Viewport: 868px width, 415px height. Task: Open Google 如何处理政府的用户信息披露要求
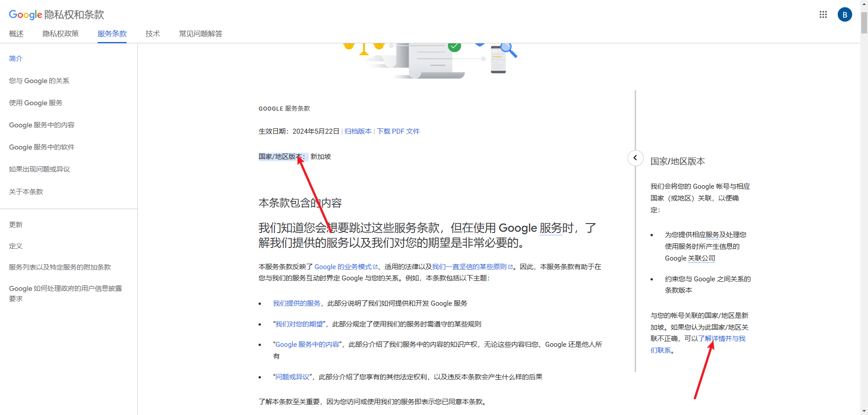66,294
